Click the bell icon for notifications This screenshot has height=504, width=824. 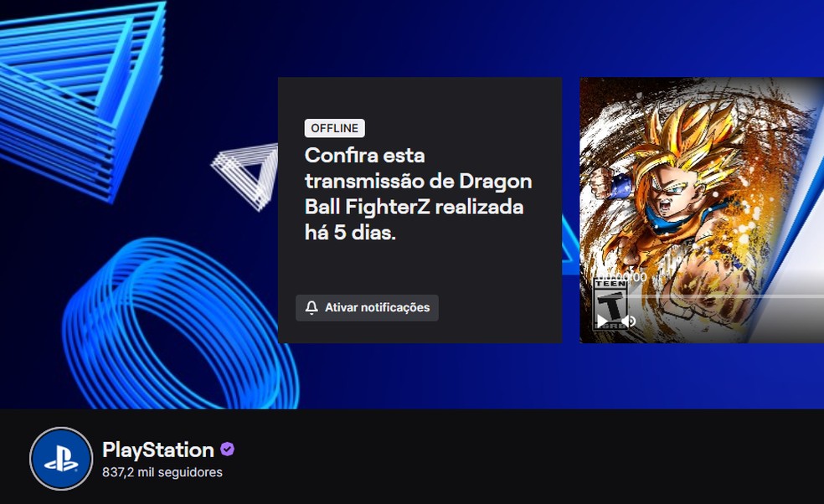pos(312,307)
